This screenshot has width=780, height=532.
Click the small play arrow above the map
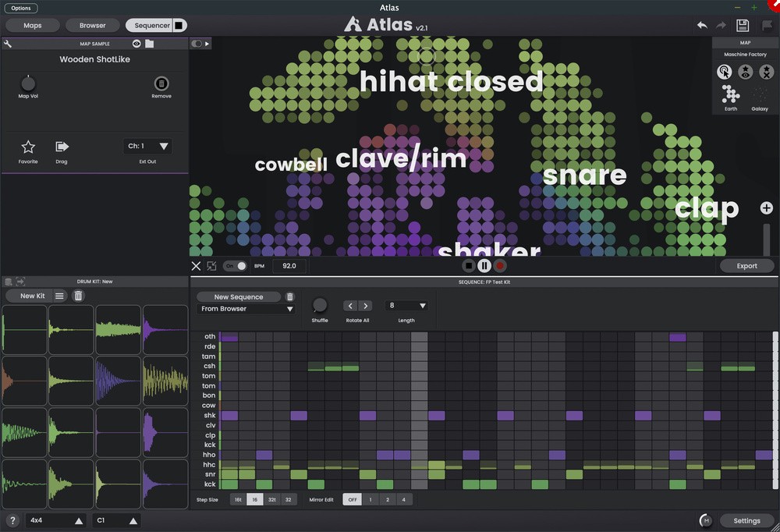(207, 44)
